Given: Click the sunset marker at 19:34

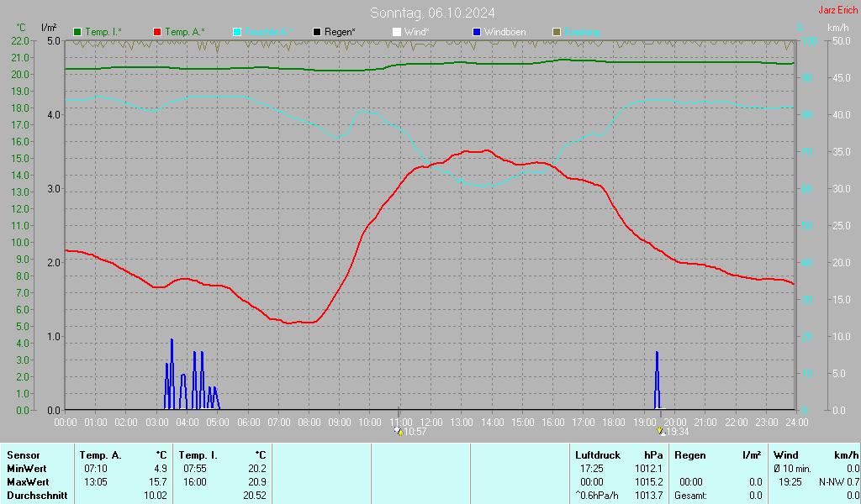Looking at the screenshot, I should click(x=662, y=431).
